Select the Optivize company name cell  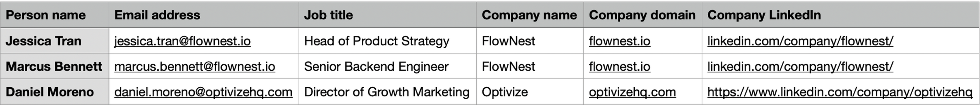click(x=505, y=92)
